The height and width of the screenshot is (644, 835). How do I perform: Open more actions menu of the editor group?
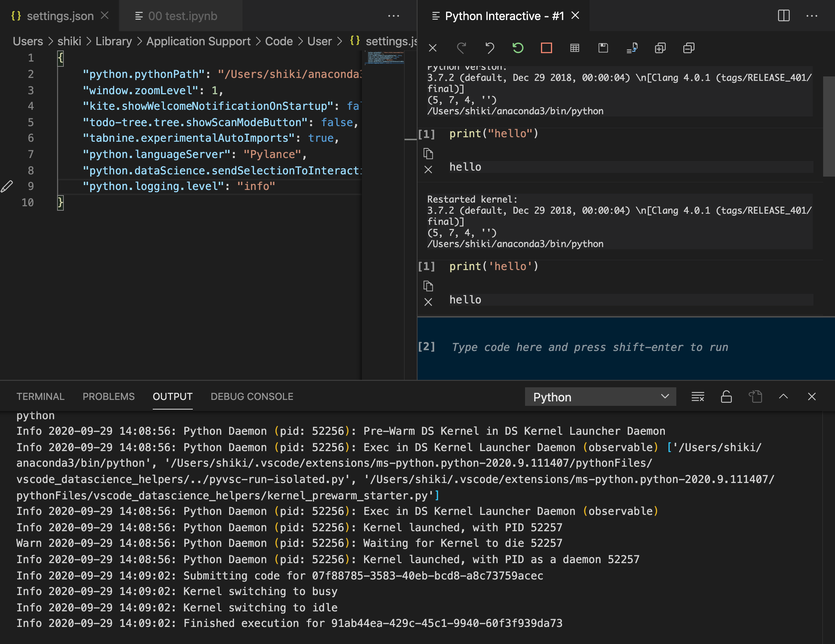point(393,16)
